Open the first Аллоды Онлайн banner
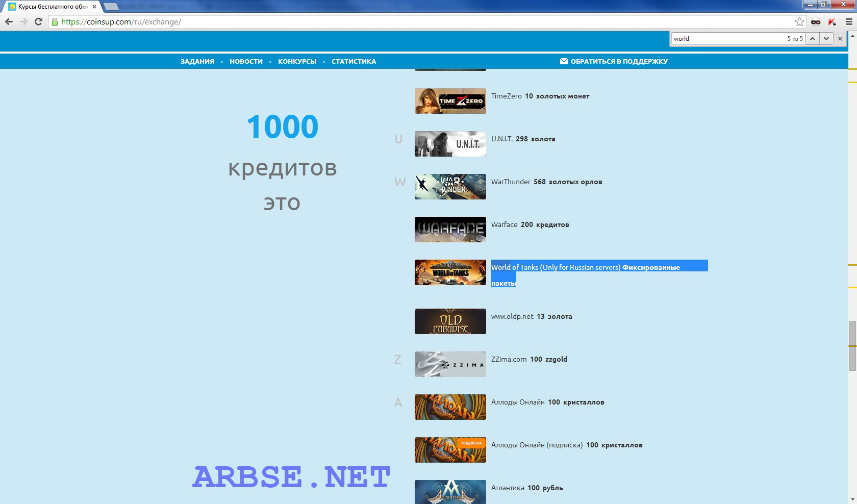This screenshot has width=857, height=504. [450, 407]
